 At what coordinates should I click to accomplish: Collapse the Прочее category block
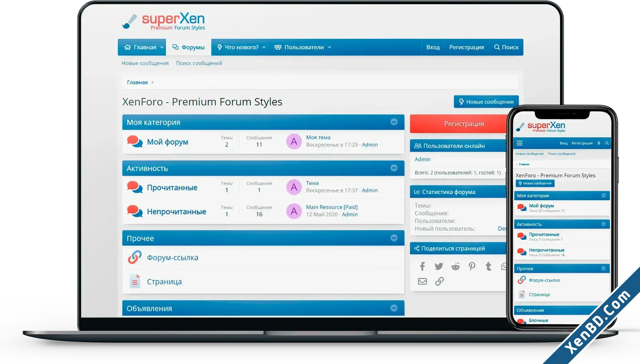pos(394,238)
